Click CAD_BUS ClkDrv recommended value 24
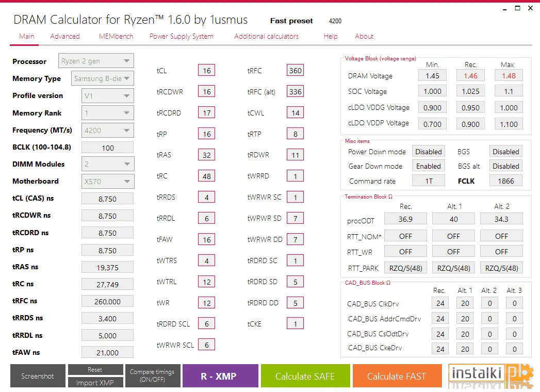 coord(440,303)
